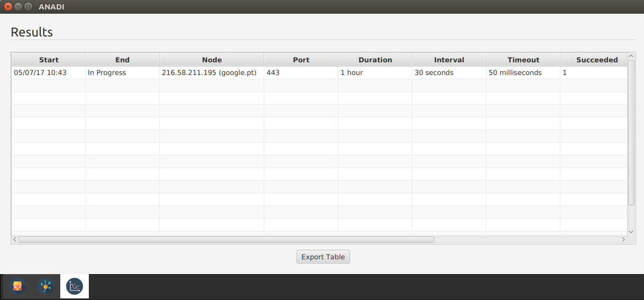This screenshot has height=300, width=644.
Task: Select the '50 milliseconds' timeout cell
Action: [523, 73]
